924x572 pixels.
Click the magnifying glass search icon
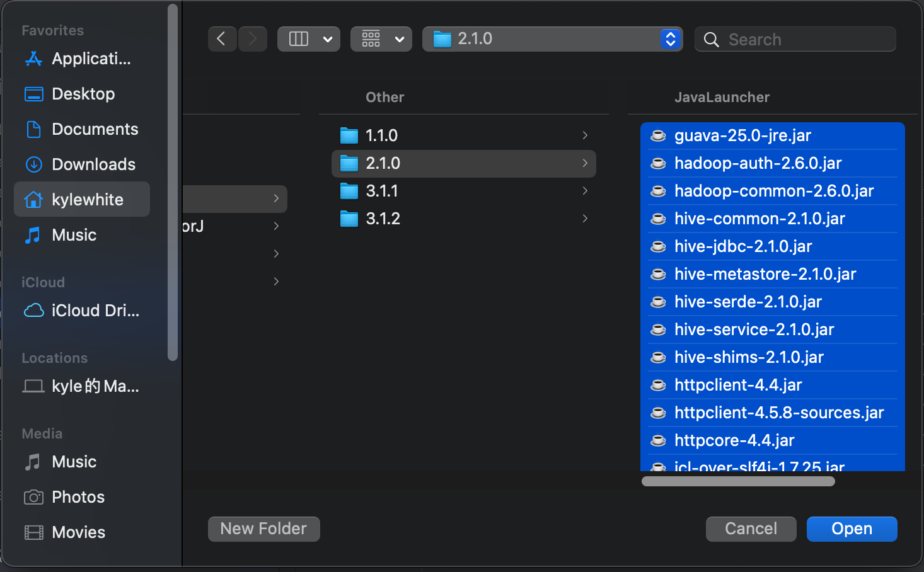click(x=711, y=40)
